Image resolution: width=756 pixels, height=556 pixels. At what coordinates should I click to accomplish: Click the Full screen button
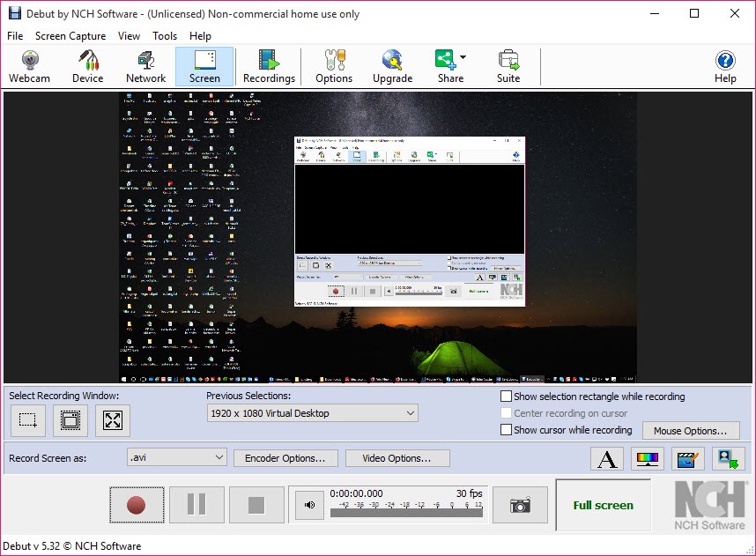click(604, 505)
